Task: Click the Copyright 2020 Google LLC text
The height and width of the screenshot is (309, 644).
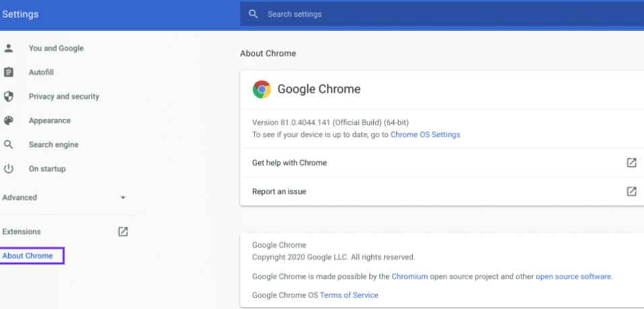Action: [x=333, y=257]
